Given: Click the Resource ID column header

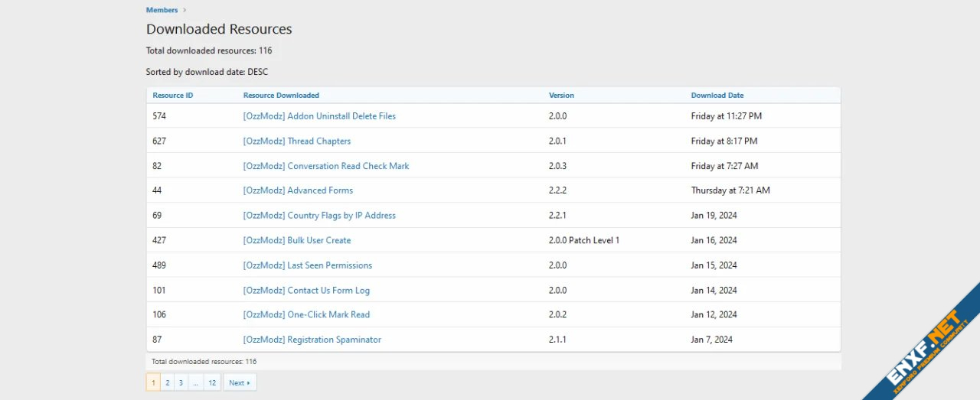Looking at the screenshot, I should pos(173,96).
